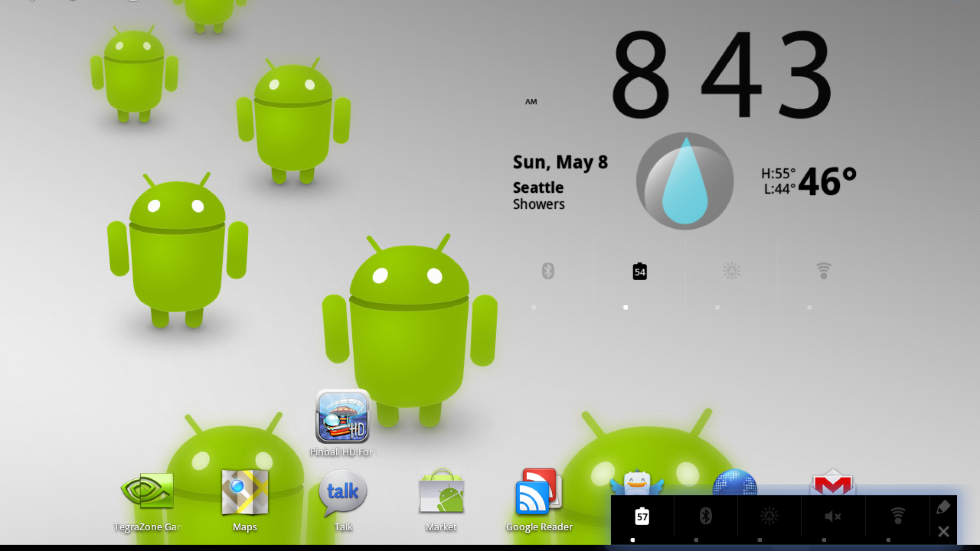Screen dimensions: 980x551
Task: Toggle sound mute in the black widget bar
Action: (x=833, y=516)
